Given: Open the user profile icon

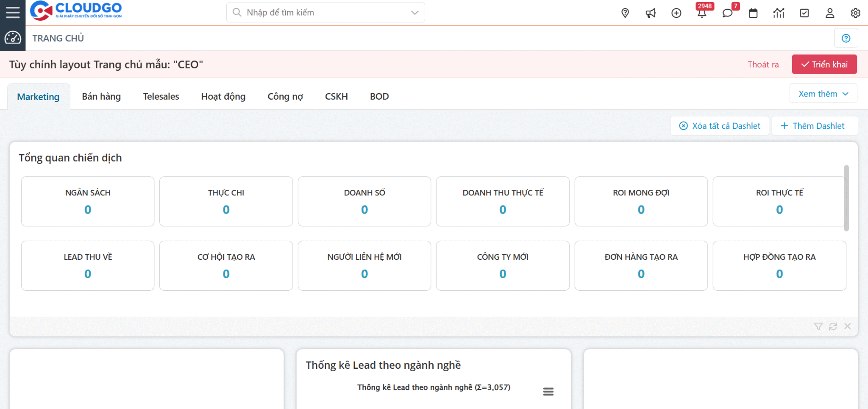Looking at the screenshot, I should (x=830, y=13).
